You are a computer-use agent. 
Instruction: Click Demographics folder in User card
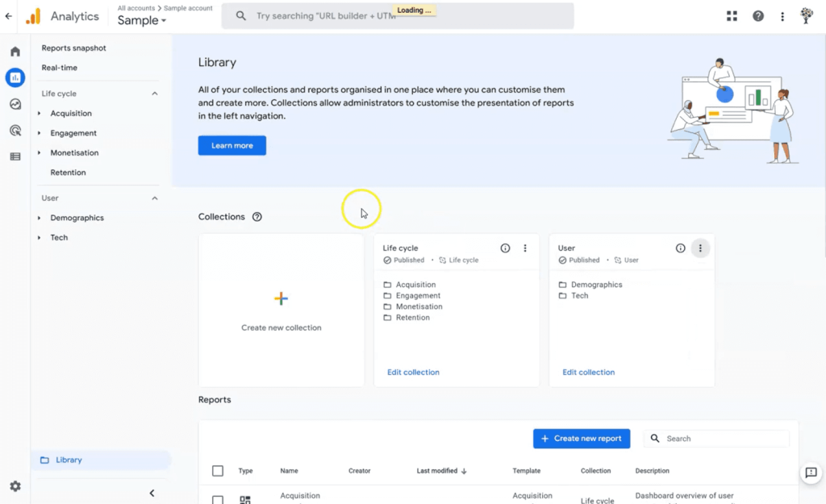[x=590, y=285]
